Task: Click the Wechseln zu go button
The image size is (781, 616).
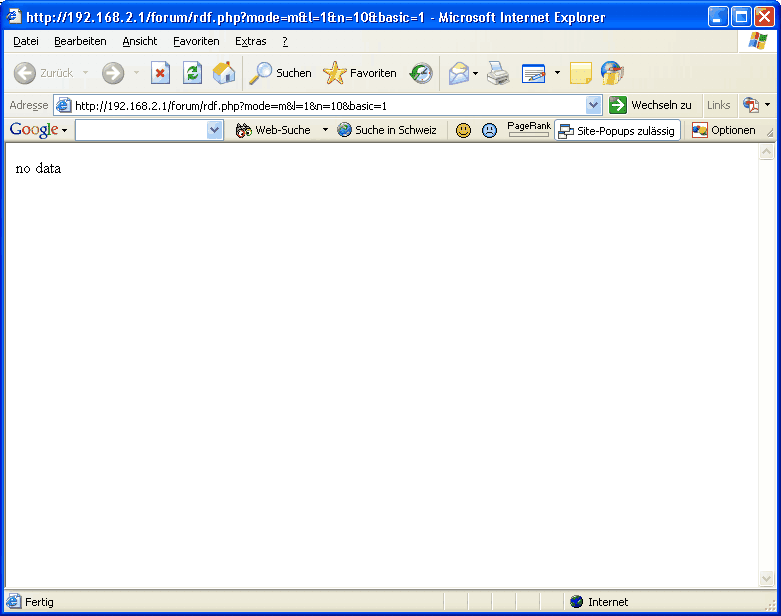Action: point(650,105)
